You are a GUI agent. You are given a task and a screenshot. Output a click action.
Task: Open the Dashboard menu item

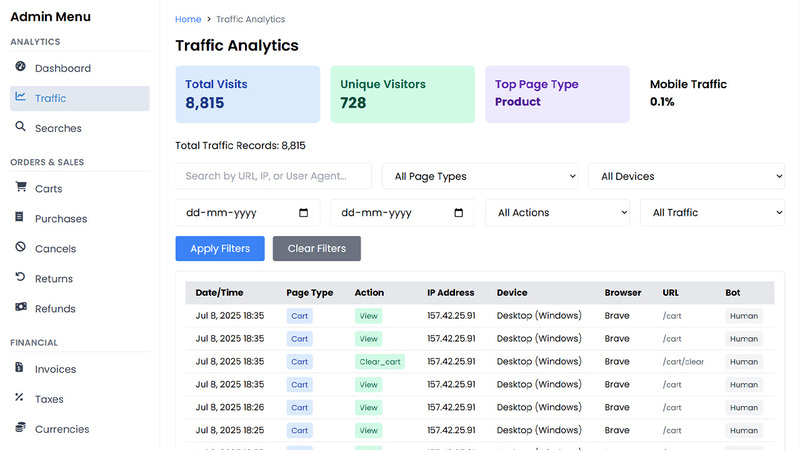coord(80,68)
